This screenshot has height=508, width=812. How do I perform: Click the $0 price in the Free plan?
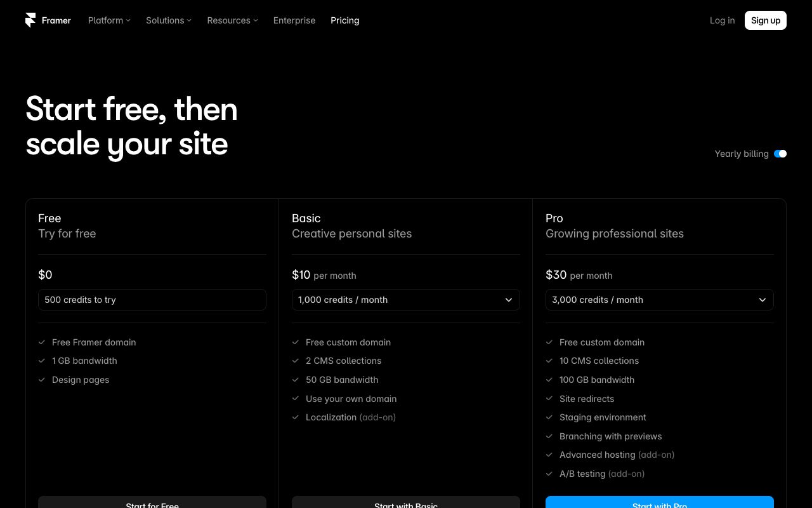coord(45,275)
